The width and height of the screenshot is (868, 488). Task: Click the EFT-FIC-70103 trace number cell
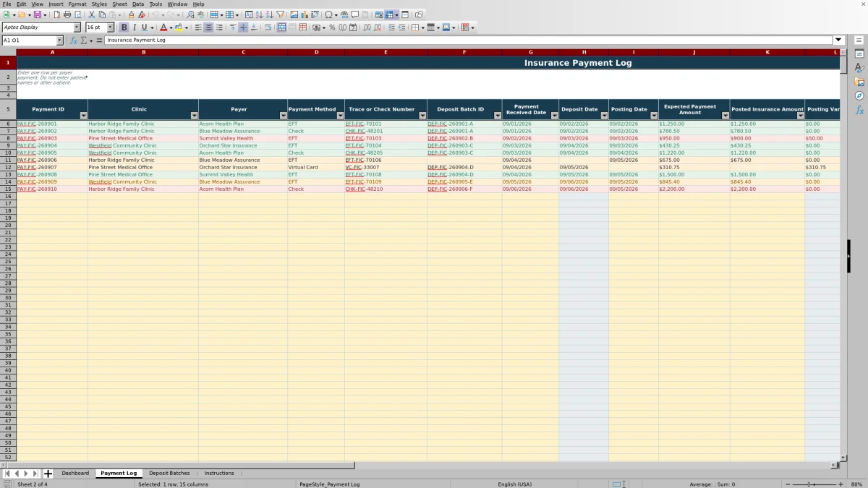386,138
